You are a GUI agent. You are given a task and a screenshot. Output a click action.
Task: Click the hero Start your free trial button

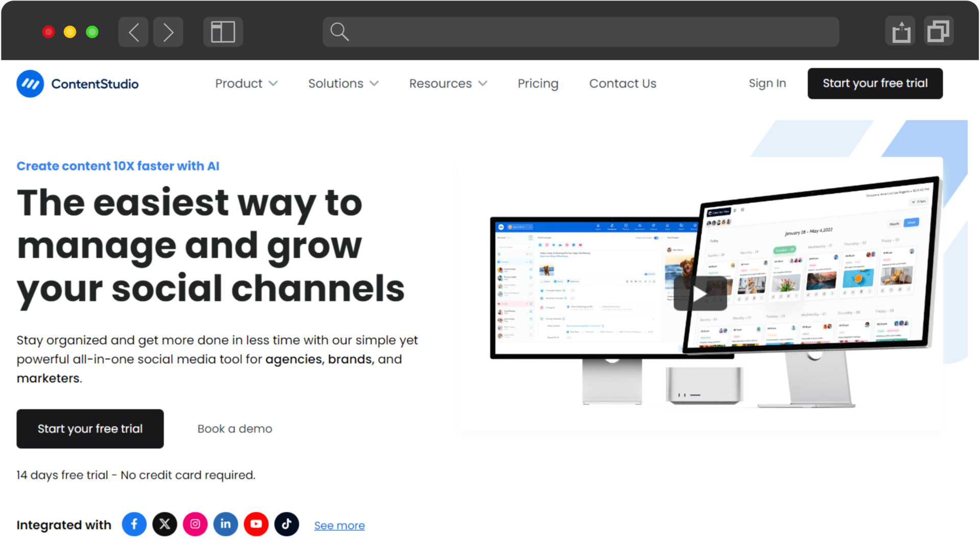pyautogui.click(x=90, y=429)
